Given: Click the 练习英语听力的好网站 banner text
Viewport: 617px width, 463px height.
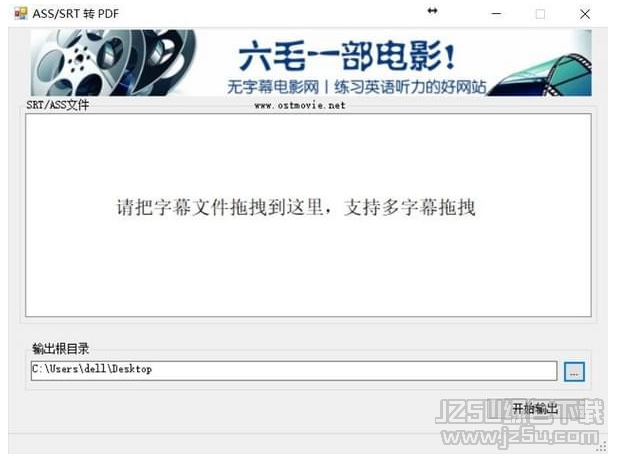Looking at the screenshot, I should point(410,87).
